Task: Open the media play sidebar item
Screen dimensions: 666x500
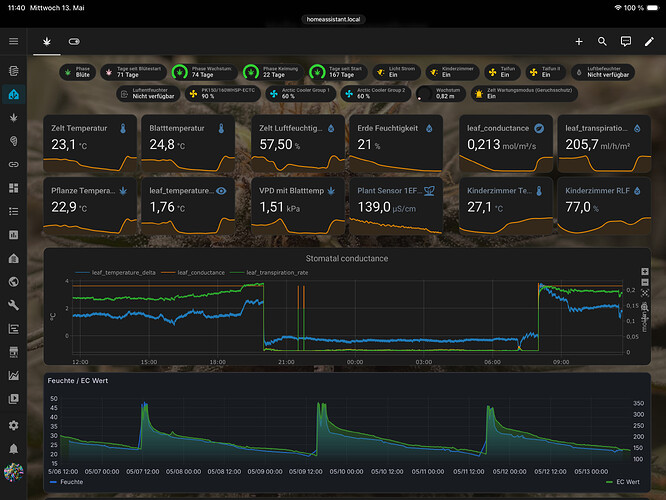Action: [14, 398]
